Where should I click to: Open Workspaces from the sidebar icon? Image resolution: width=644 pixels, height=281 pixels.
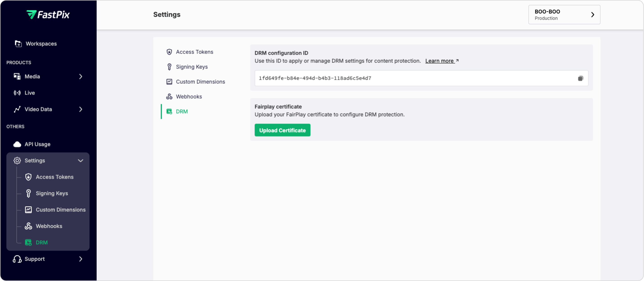pyautogui.click(x=18, y=43)
